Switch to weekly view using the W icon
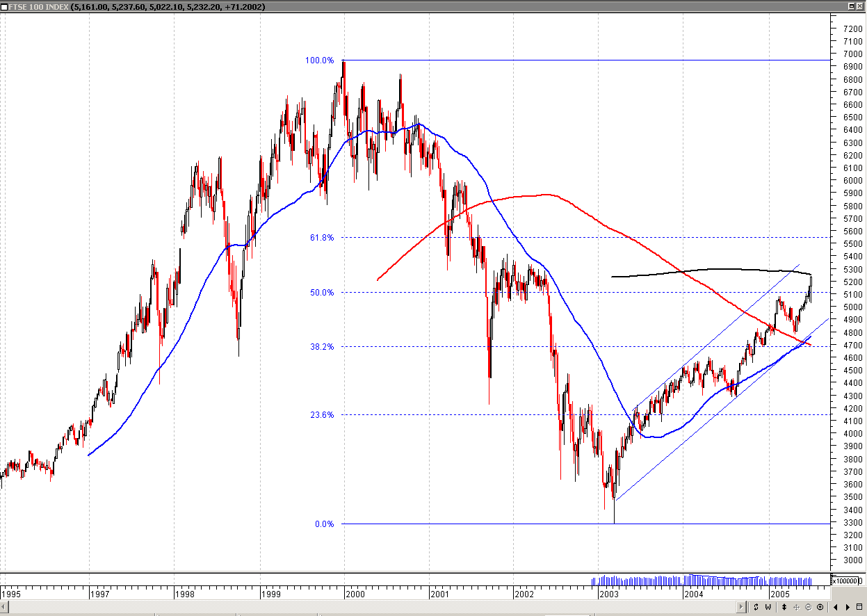The height and width of the screenshot is (616, 867). (768, 607)
